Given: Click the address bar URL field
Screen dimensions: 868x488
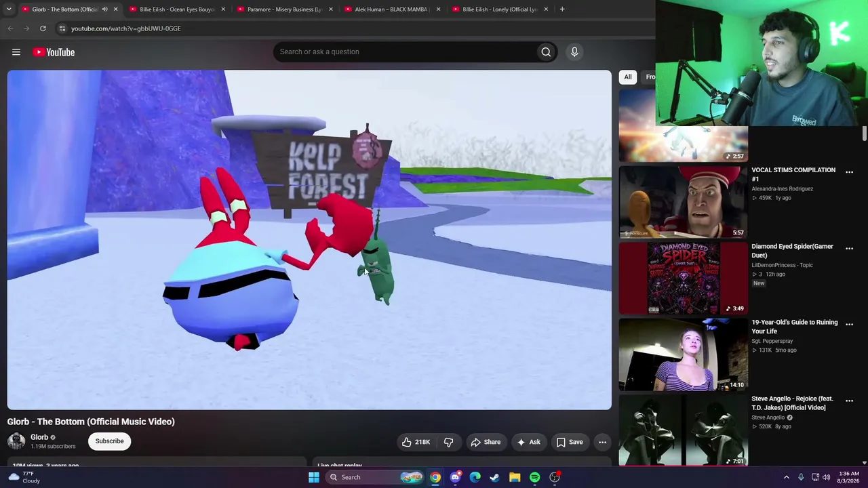Looking at the screenshot, I should coord(353,28).
